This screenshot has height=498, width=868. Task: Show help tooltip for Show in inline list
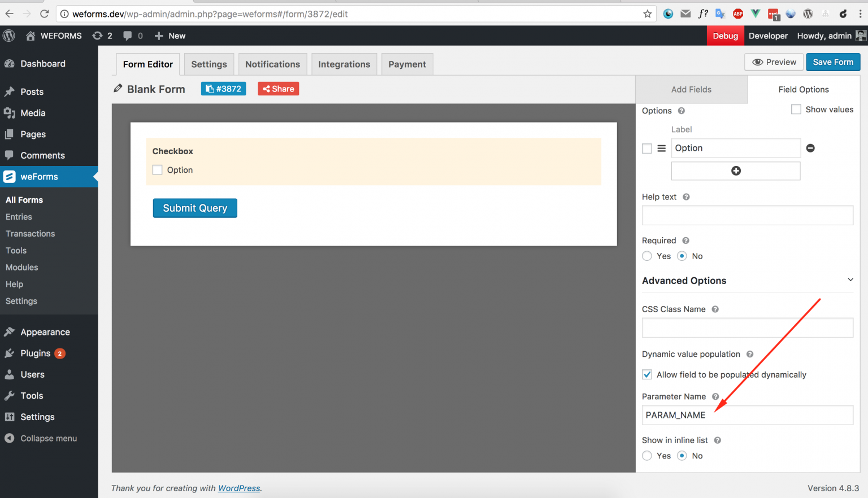tap(718, 440)
